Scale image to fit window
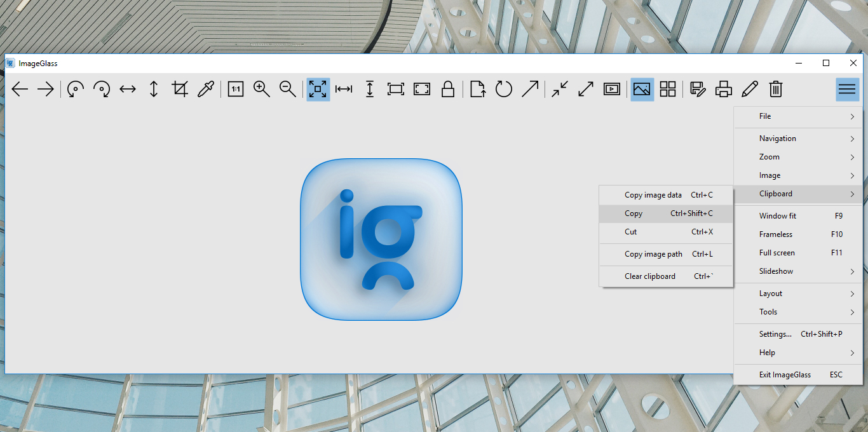This screenshot has width=868, height=432. point(396,90)
